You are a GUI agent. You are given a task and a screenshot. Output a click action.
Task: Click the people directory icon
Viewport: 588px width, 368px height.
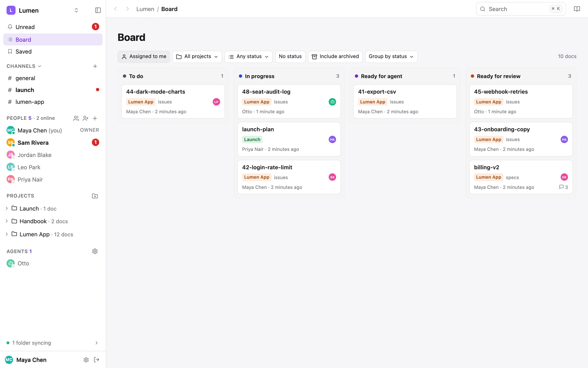coord(76,118)
